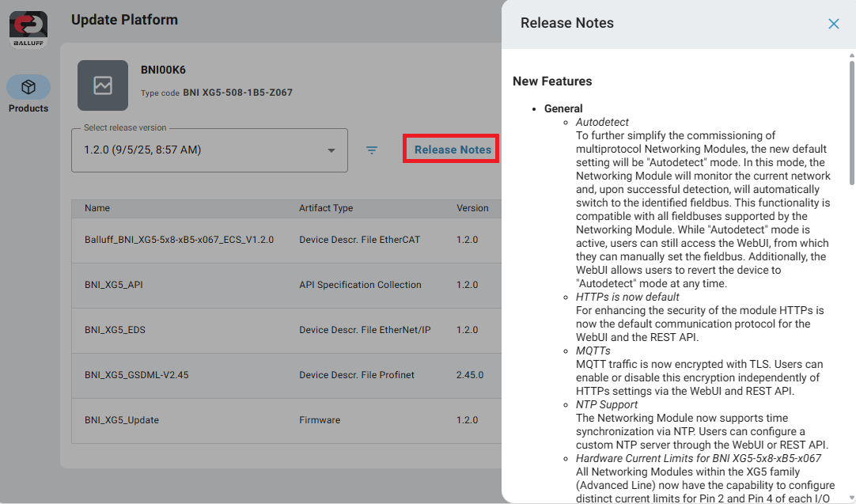Click the product image placeholder thumbnail

[103, 85]
